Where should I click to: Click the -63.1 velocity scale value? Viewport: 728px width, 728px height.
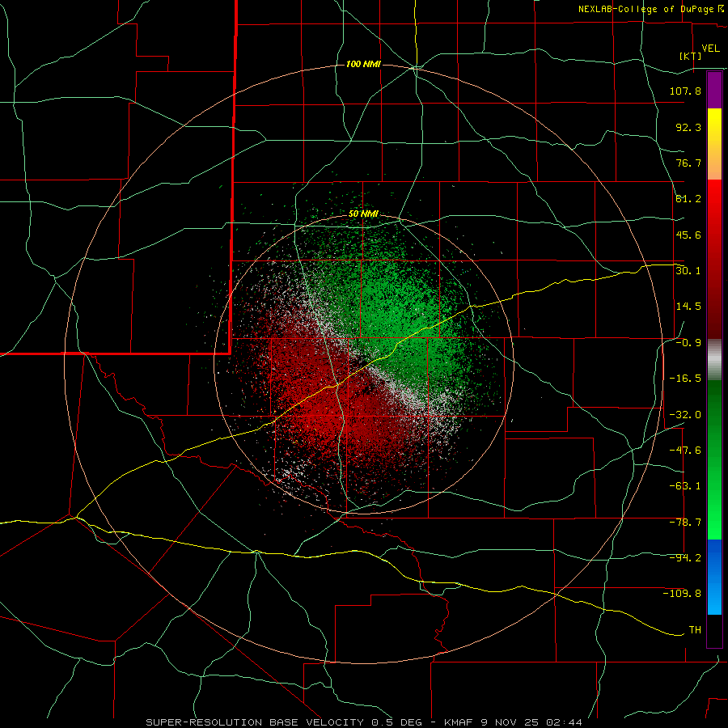click(685, 486)
